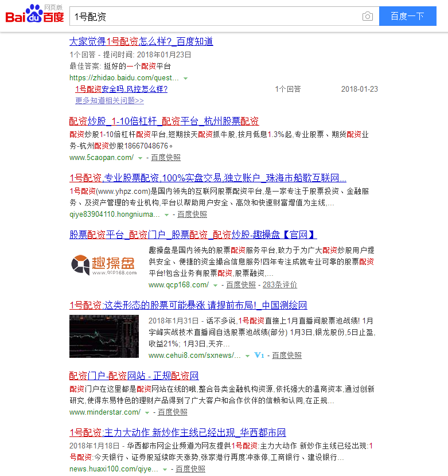Click URL www.qcp168.com/
Screen dimensions: 448x476
[178, 285]
